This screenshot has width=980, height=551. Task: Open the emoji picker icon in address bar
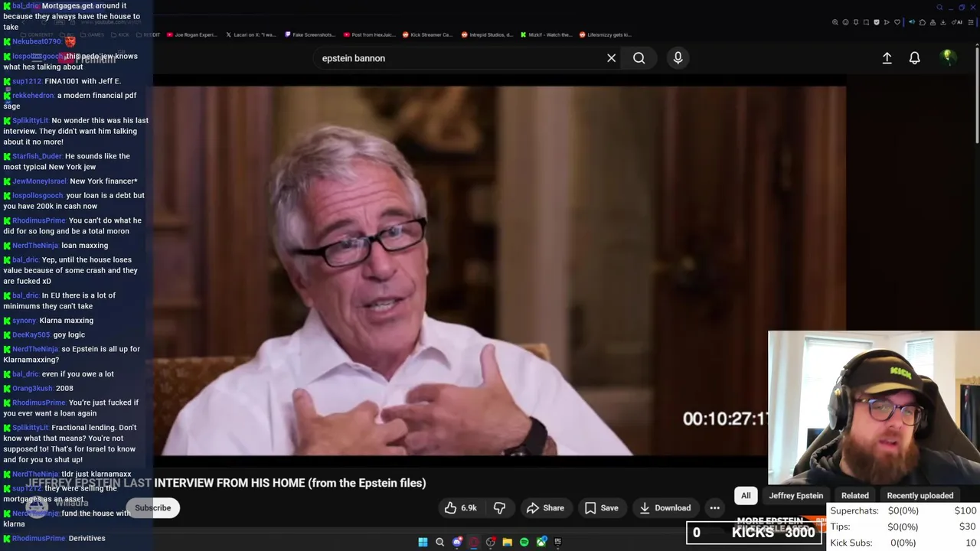coord(845,22)
